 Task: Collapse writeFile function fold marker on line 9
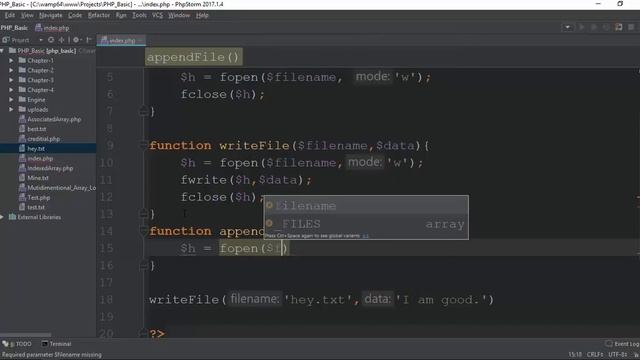(143, 145)
